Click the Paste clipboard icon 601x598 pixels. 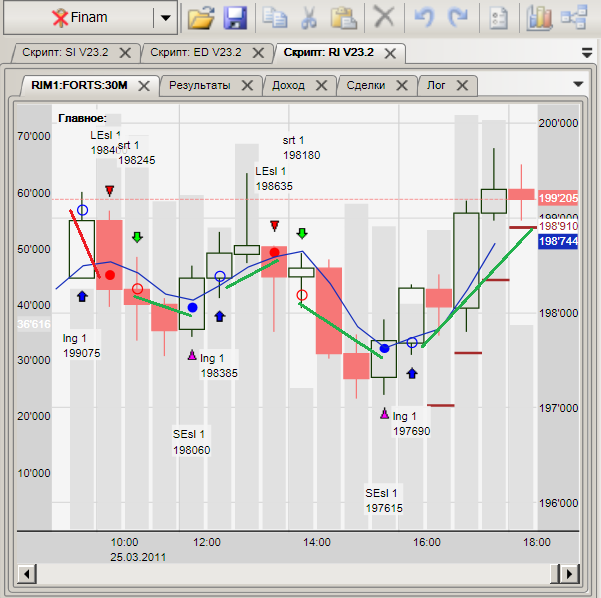tap(343, 18)
